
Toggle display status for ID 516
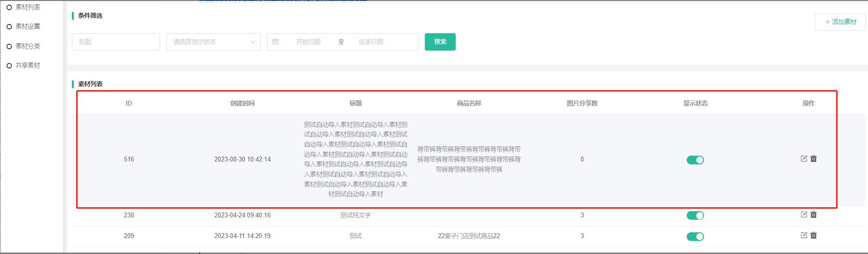pyautogui.click(x=695, y=160)
